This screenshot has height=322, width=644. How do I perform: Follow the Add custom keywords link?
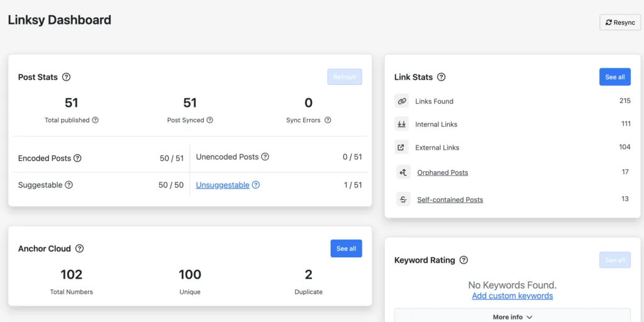[512, 296]
